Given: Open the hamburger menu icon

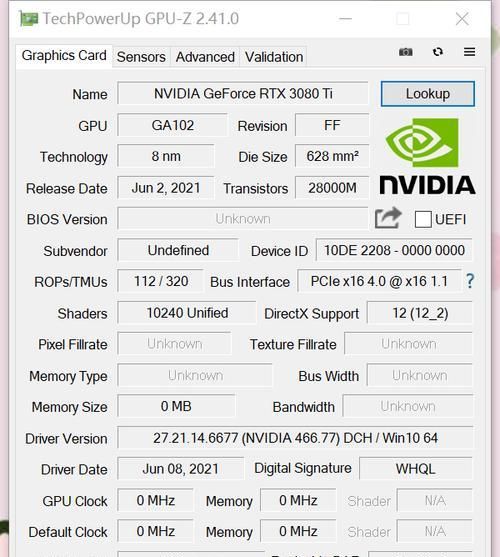Looking at the screenshot, I should [469, 52].
